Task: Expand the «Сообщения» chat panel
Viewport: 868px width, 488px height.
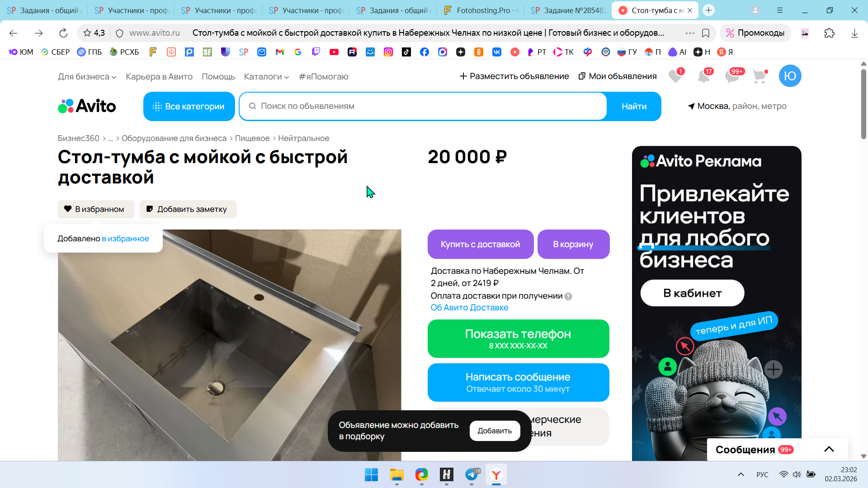Action: [829, 449]
